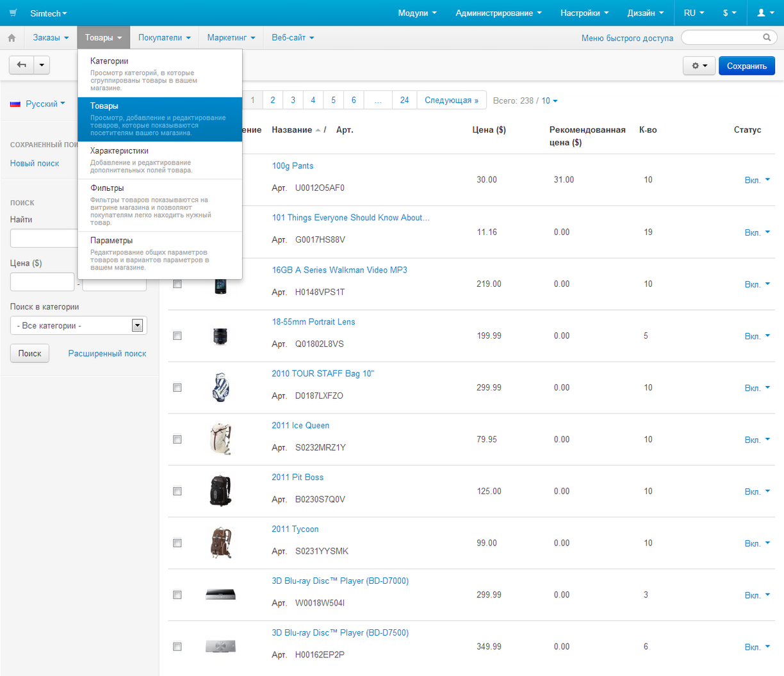Open the gear settings menu

coord(699,66)
